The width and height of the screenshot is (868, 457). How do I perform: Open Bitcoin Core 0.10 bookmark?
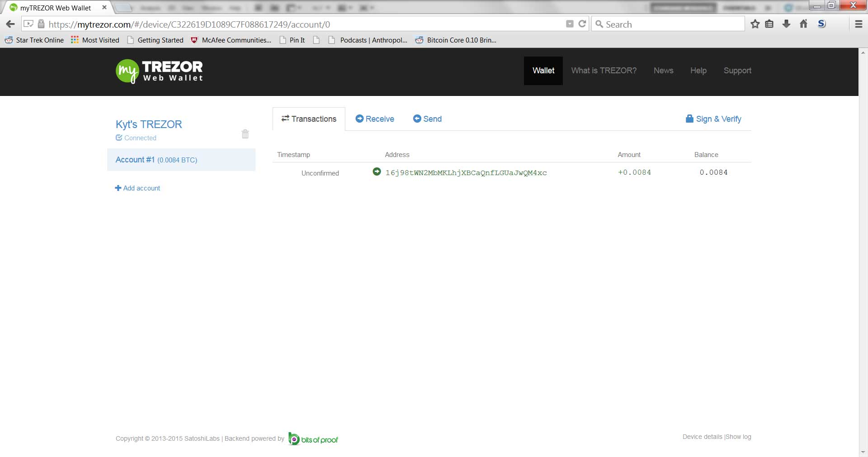coord(456,40)
